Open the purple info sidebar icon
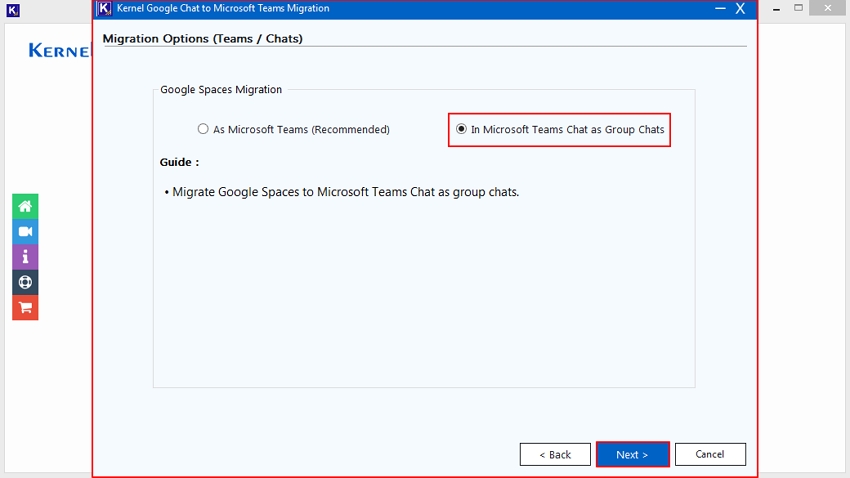The height and width of the screenshot is (478, 850). 25,257
